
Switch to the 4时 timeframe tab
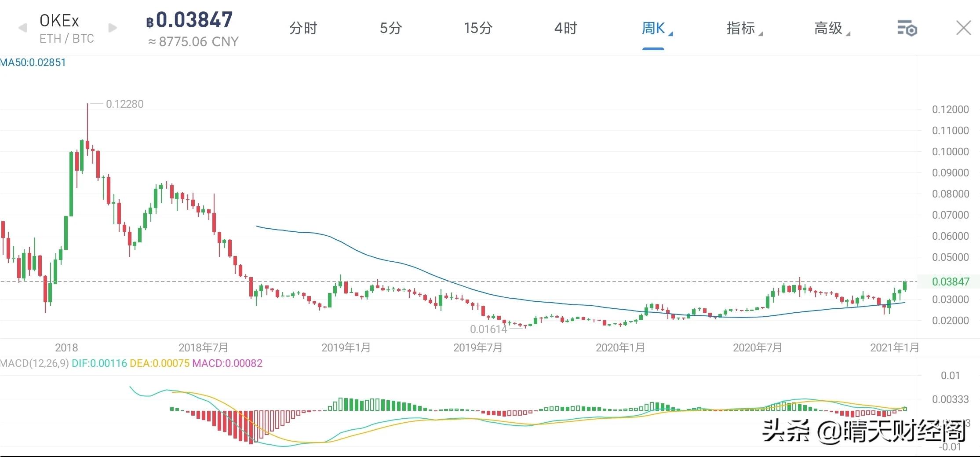click(565, 28)
